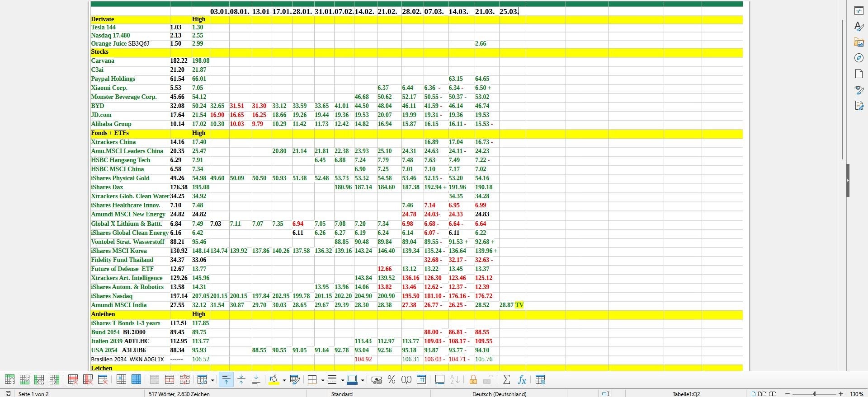Image resolution: width=868 pixels, height=397 pixels.
Task: Click the Split Cells icon
Action: (170, 380)
